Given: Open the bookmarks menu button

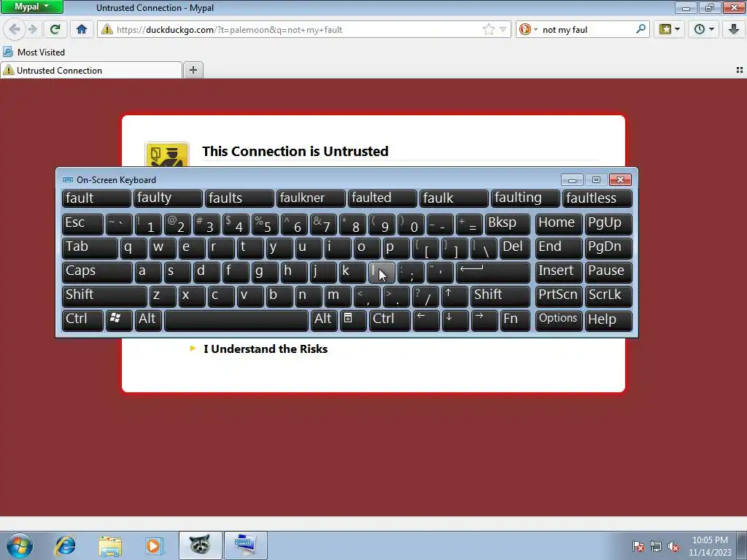Looking at the screenshot, I should coord(670,29).
